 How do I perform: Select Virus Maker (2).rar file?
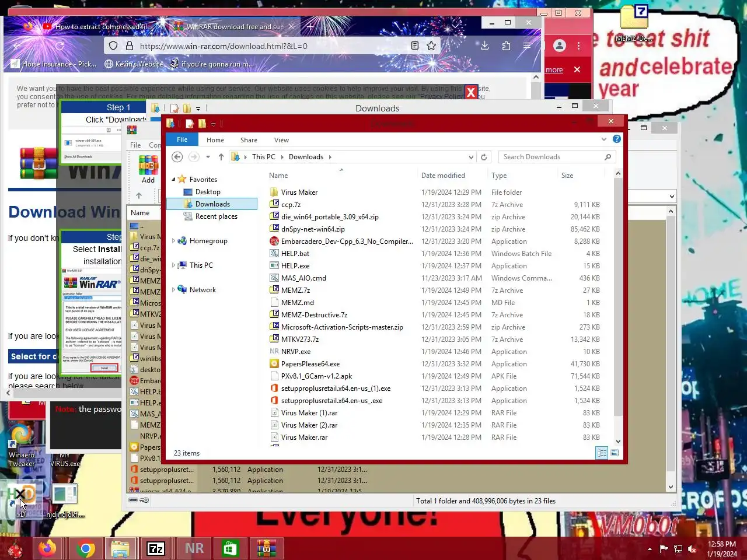click(x=309, y=425)
